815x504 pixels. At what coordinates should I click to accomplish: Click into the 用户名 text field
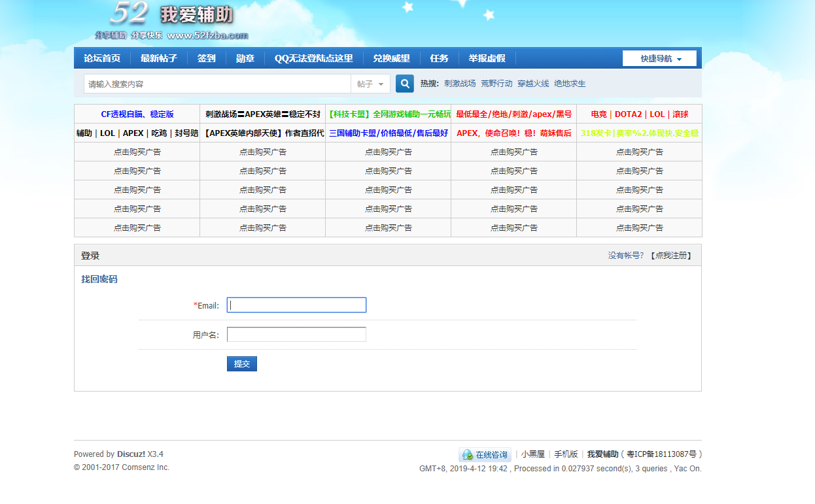pyautogui.click(x=296, y=335)
